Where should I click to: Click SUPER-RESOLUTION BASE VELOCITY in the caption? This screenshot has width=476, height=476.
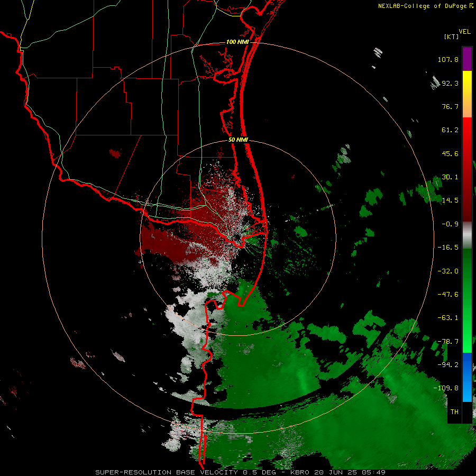point(167,472)
